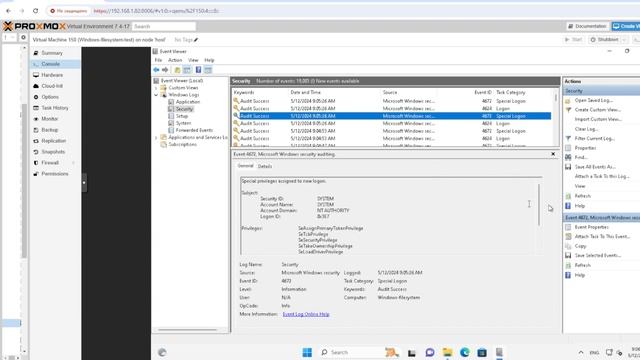The image size is (640, 360).
Task: Select Event Viewer (Local) root node
Action: (182, 80)
